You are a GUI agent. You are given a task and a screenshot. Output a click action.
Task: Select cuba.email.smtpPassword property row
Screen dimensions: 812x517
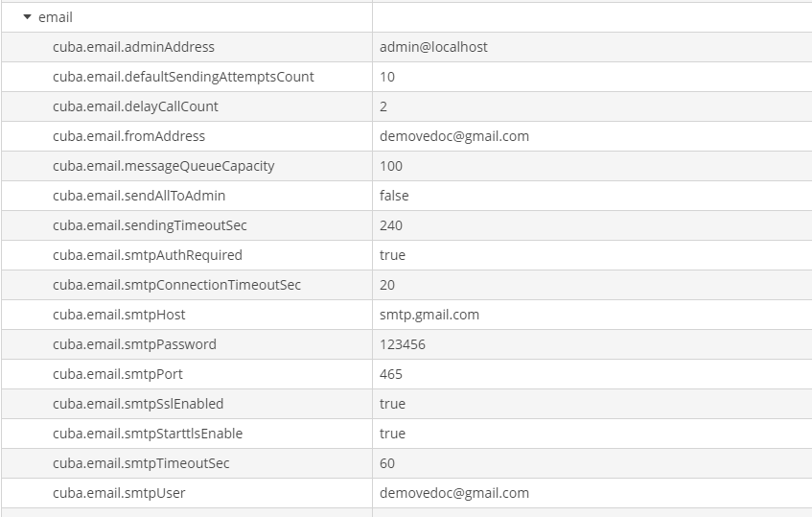click(134, 344)
